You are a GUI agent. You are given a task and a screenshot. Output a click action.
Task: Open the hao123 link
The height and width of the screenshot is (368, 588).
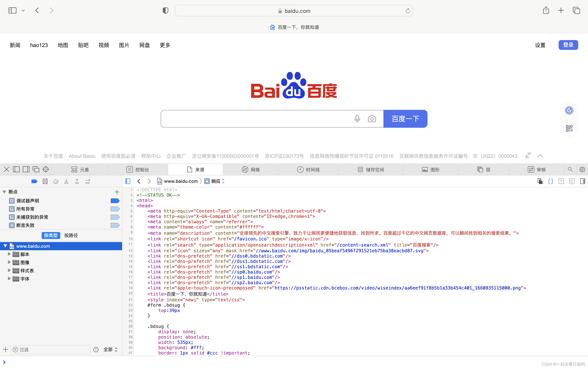click(x=39, y=45)
